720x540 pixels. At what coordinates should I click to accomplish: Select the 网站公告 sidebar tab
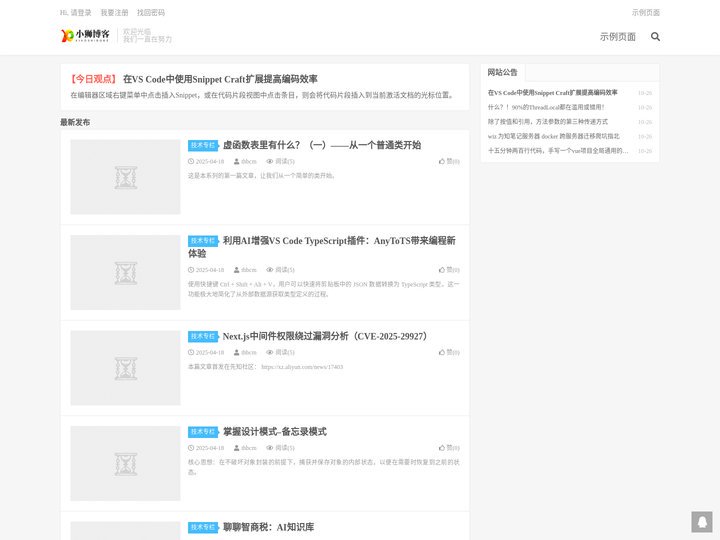click(502, 72)
